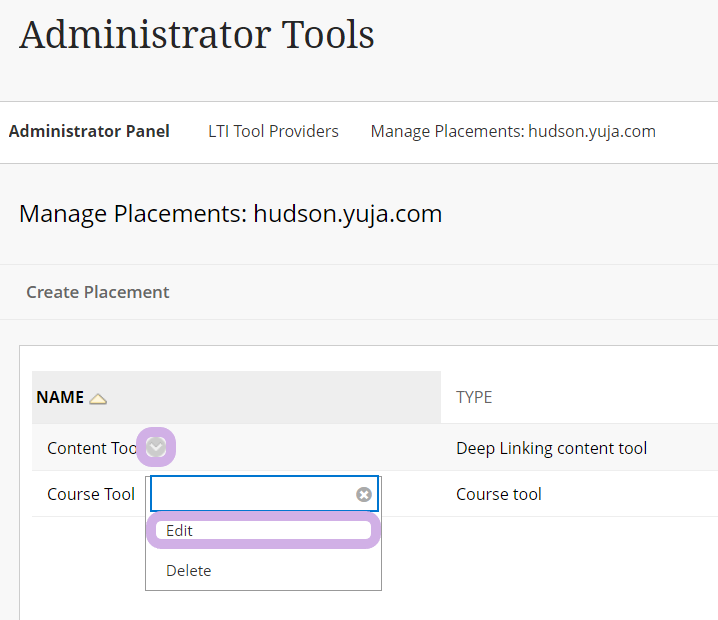Screen dimensions: 718x620
Task: Click Manage Placements: hudson.yuja.com breadcrumb
Action: point(513,131)
